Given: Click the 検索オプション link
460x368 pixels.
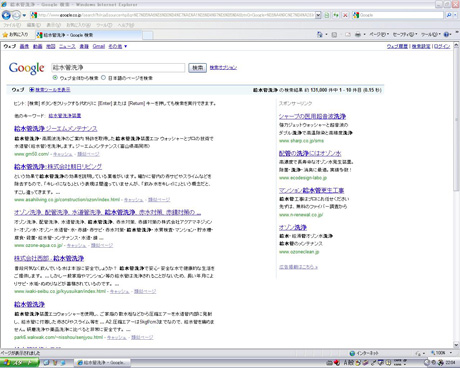Looking at the screenshot, I should (223, 67).
